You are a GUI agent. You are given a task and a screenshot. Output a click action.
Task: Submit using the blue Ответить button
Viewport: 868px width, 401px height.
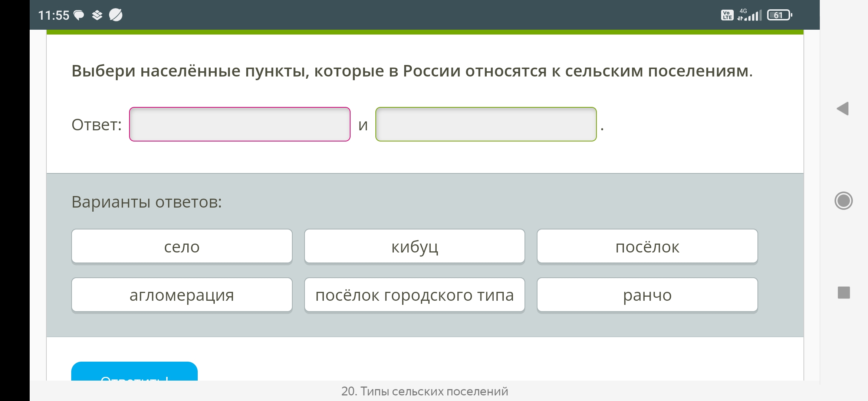[x=134, y=371]
